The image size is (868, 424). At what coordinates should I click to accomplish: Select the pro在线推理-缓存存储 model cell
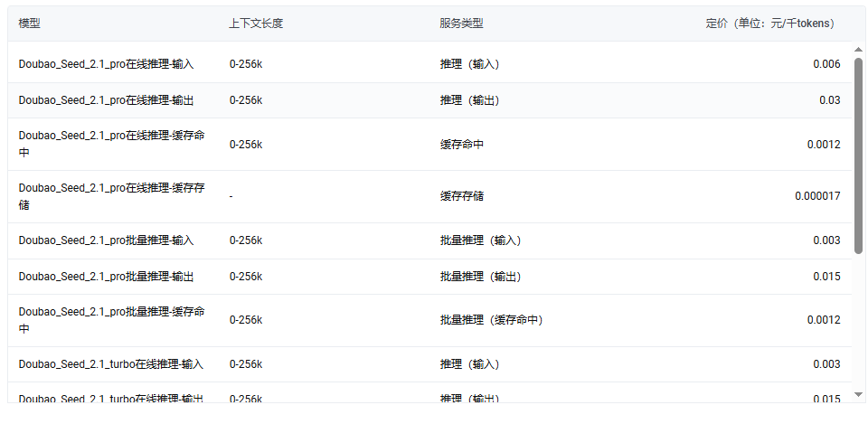coord(112,196)
